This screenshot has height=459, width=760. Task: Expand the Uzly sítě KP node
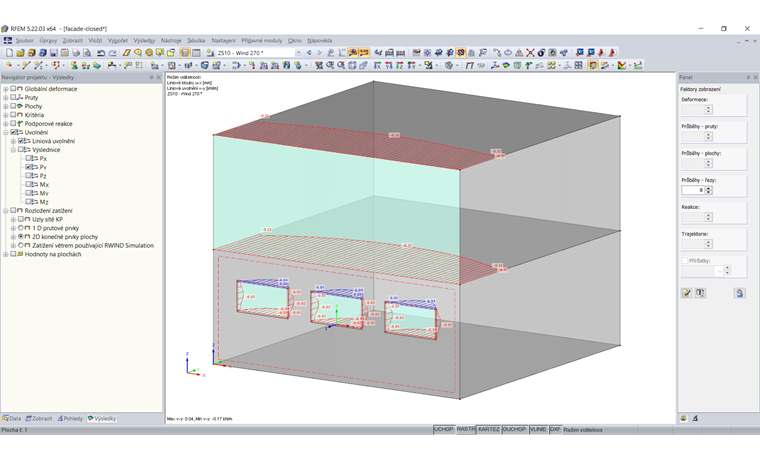tap(14, 220)
